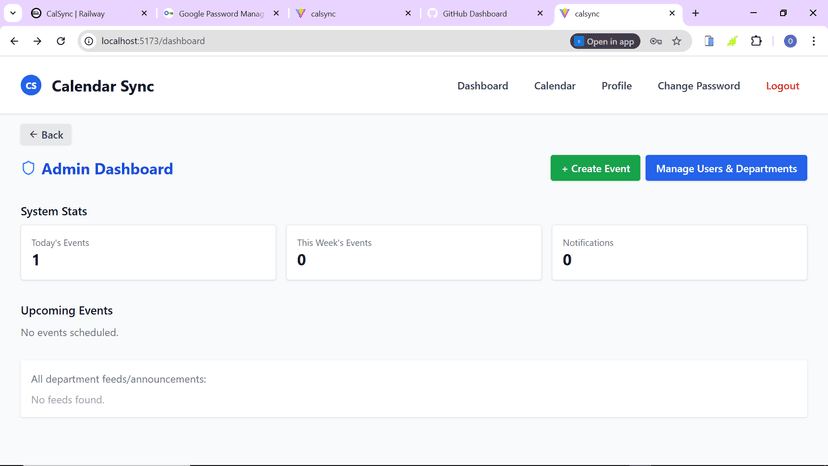
Task: Click the This Week's Events stat card
Action: pos(414,253)
